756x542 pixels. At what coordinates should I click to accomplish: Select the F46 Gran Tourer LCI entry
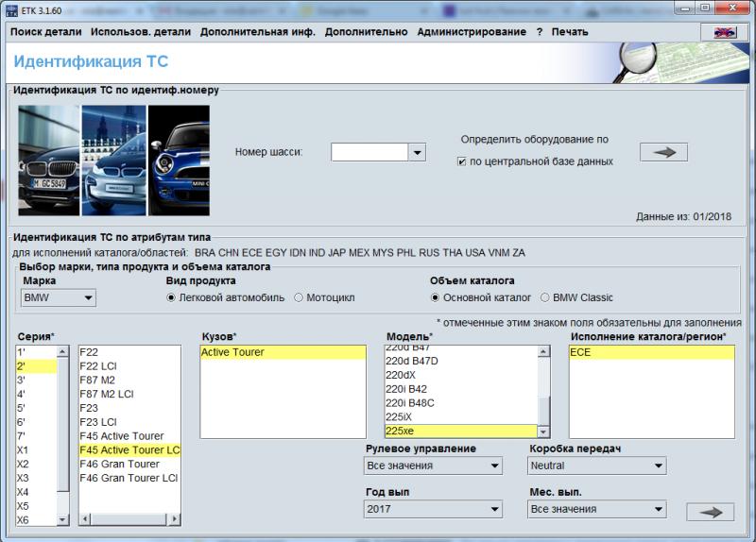point(129,478)
